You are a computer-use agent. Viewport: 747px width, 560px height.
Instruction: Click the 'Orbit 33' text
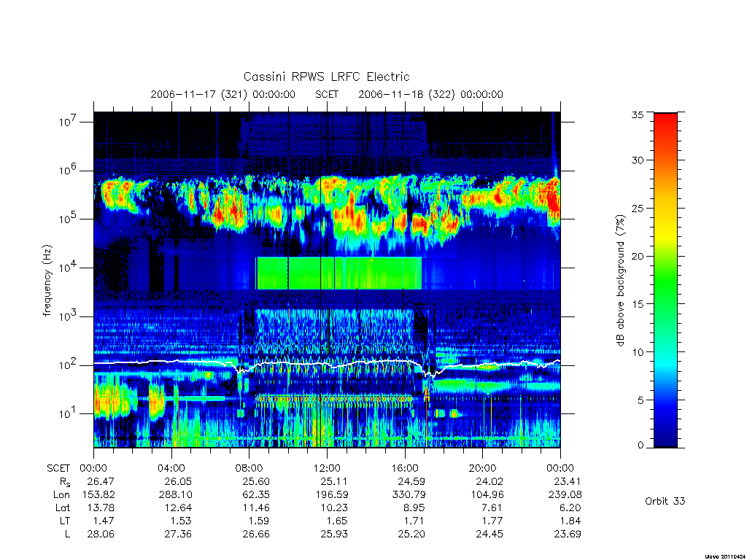[665, 501]
